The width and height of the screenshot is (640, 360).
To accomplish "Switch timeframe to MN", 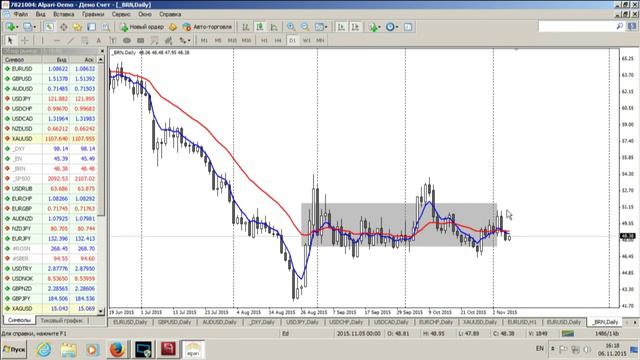I will (320, 40).
